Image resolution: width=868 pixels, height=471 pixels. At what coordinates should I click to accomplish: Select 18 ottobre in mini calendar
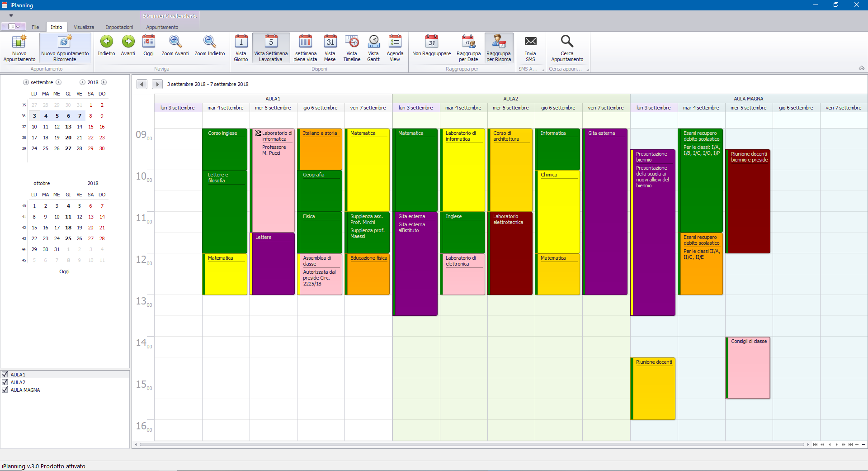click(x=68, y=228)
